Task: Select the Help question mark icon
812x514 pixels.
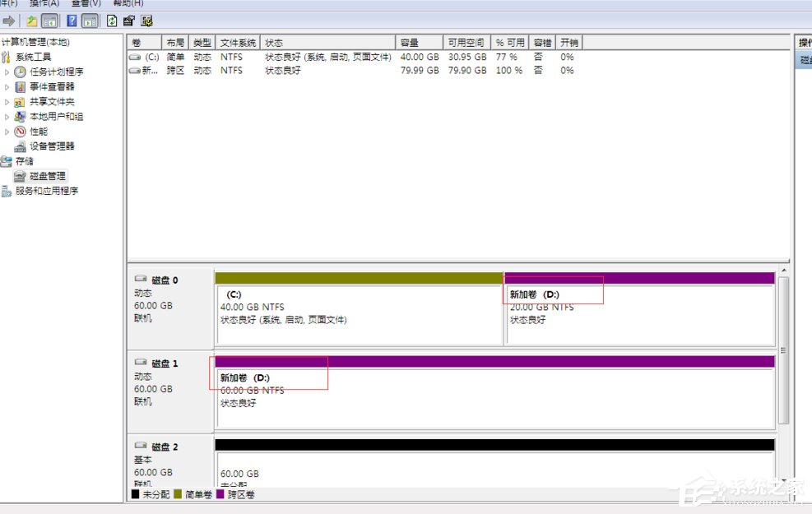Action: pyautogui.click(x=72, y=21)
